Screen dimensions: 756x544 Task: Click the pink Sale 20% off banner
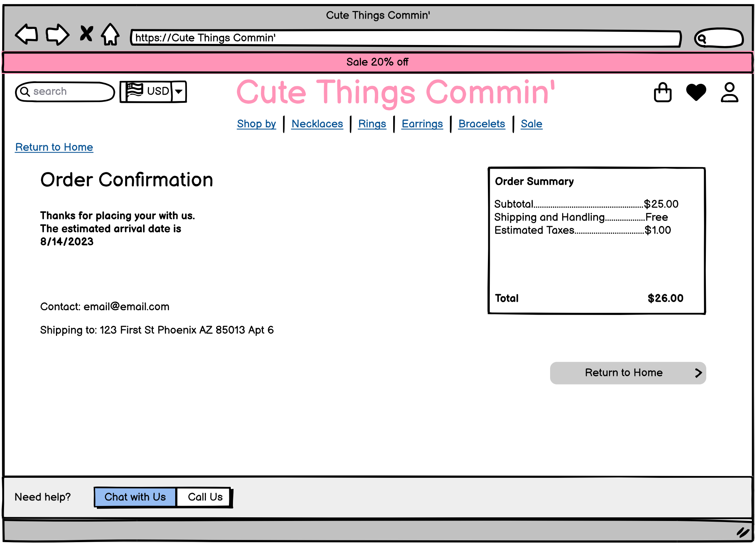[377, 62]
